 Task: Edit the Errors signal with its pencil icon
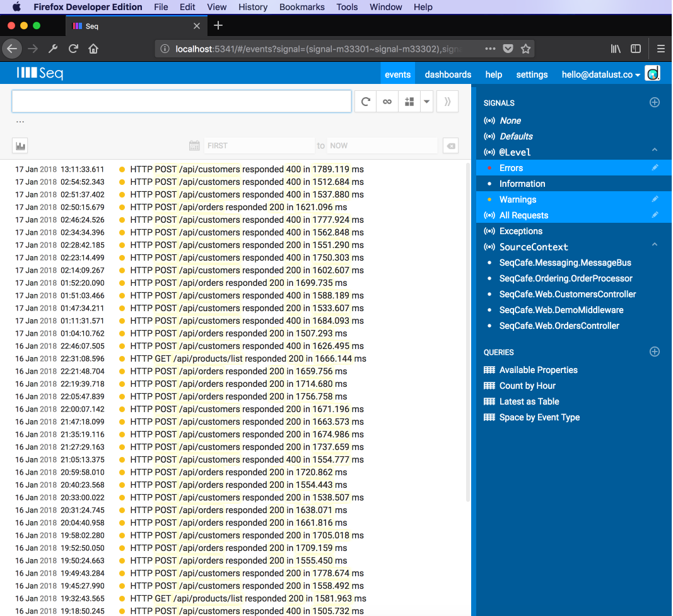pos(657,167)
